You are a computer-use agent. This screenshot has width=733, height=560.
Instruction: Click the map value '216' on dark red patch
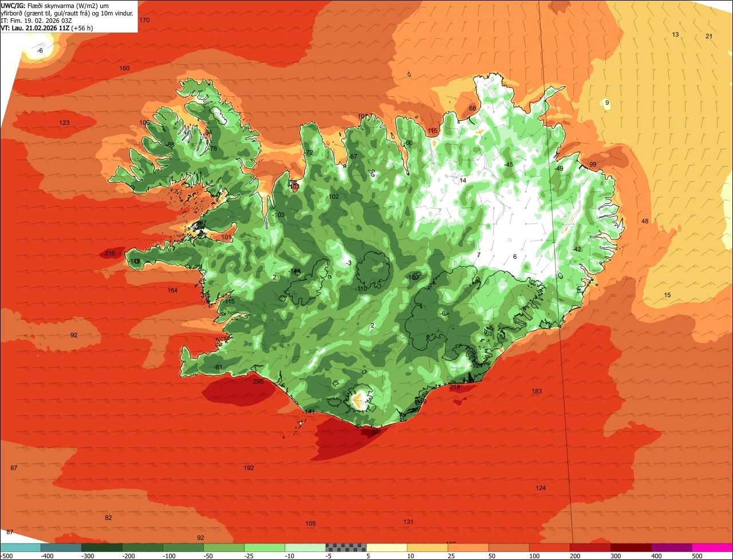coord(111,253)
